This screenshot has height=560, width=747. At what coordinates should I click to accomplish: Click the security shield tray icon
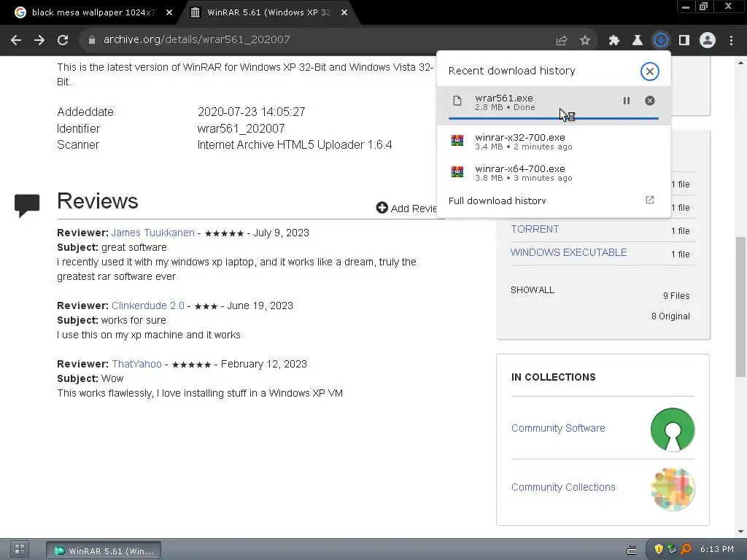click(x=659, y=549)
